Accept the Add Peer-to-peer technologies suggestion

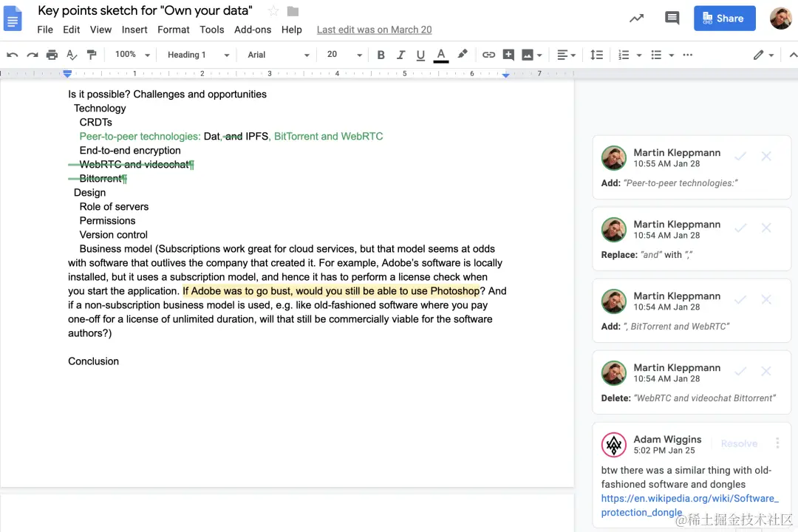(740, 157)
